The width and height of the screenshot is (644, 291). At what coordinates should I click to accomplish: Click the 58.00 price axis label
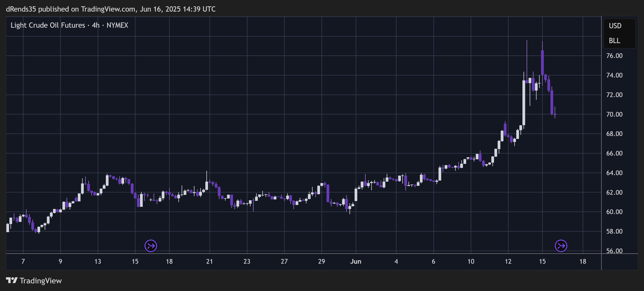click(x=614, y=231)
